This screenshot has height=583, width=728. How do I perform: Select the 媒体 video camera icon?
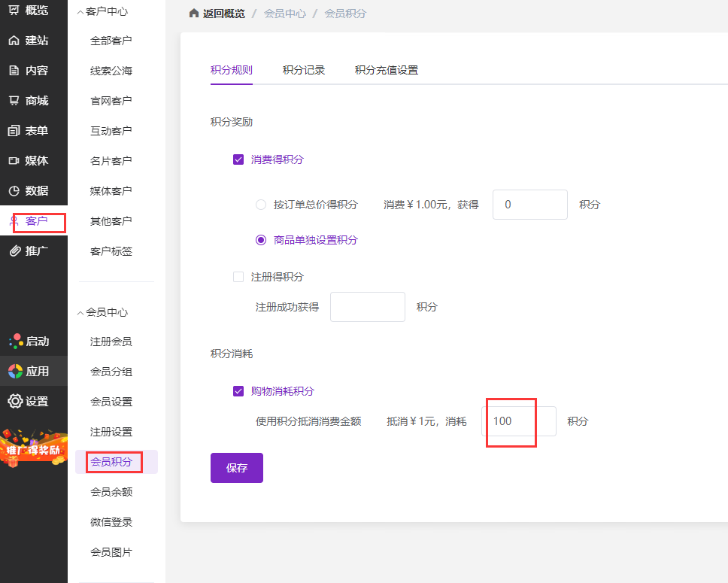tap(14, 161)
